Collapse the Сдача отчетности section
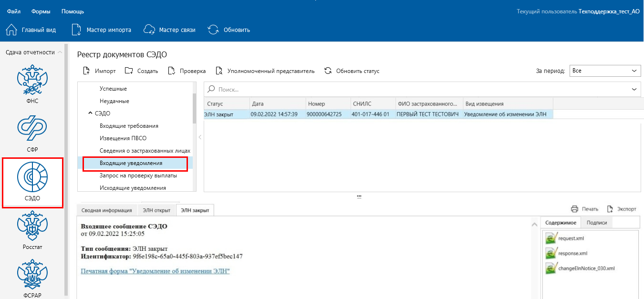 click(60, 52)
